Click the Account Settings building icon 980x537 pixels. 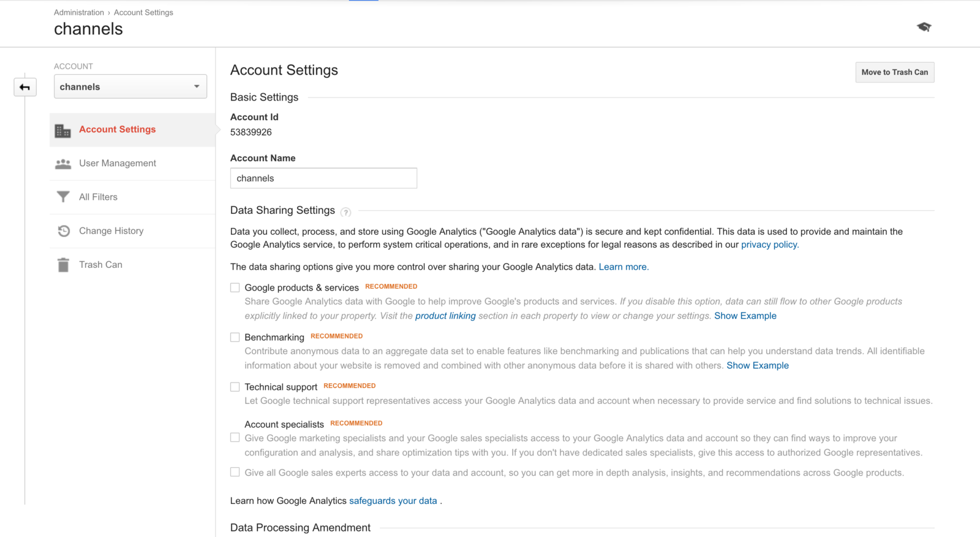click(x=62, y=130)
